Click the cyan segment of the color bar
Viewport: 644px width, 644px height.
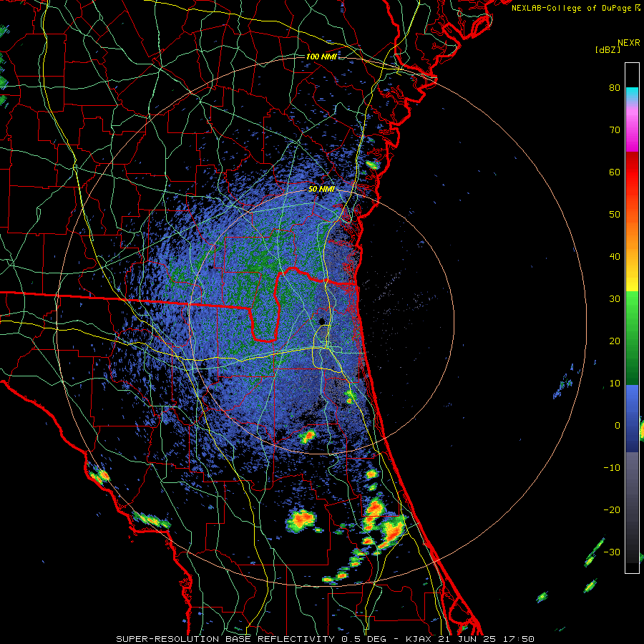[632, 94]
